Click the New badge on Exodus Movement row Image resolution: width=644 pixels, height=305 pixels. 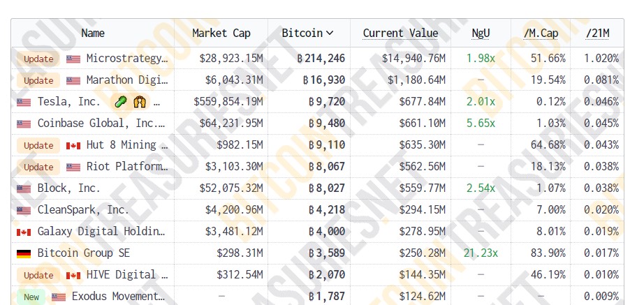tap(31, 297)
